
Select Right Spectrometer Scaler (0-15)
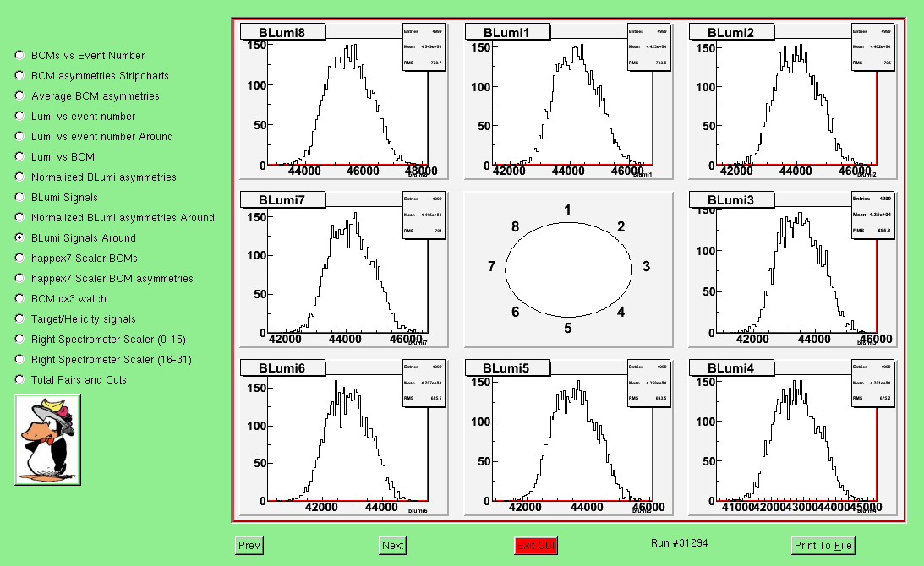click(x=19, y=340)
